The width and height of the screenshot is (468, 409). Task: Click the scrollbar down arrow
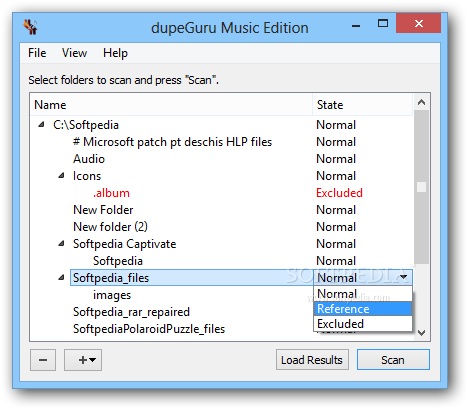pyautogui.click(x=421, y=333)
